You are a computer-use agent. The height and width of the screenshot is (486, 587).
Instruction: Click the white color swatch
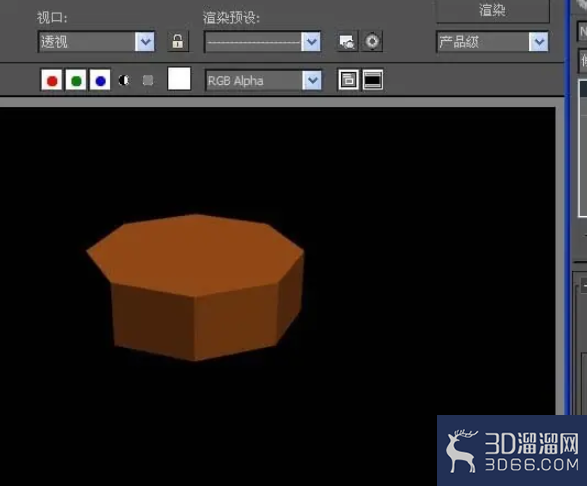point(179,79)
